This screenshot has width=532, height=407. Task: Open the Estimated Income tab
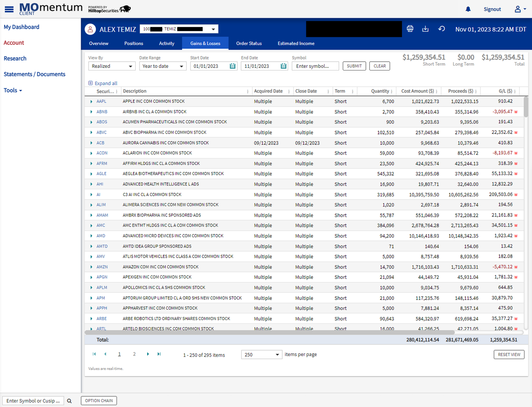point(296,43)
